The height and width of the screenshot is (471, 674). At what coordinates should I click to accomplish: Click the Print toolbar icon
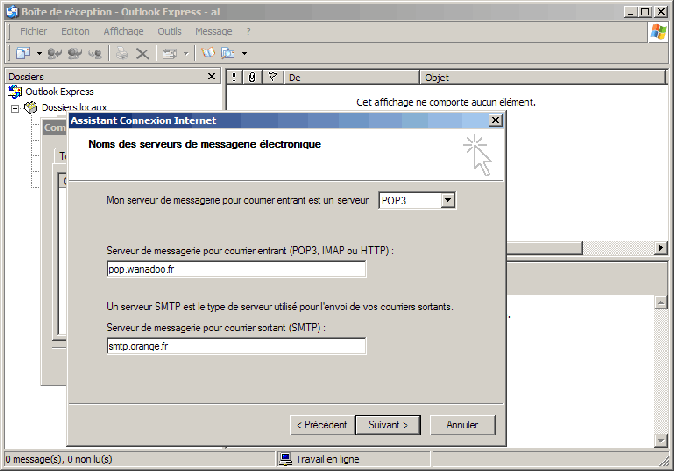[x=122, y=53]
